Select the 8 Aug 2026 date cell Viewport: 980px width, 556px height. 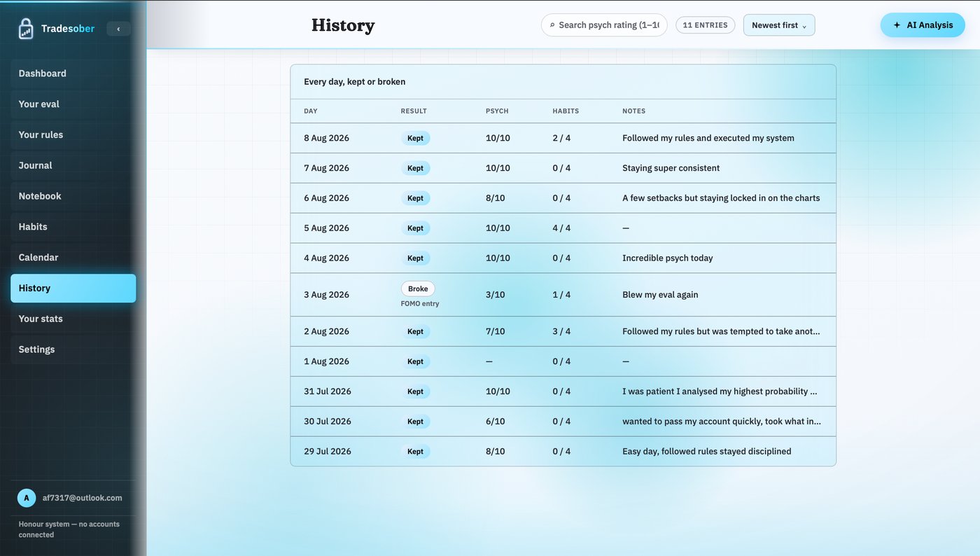pos(326,139)
